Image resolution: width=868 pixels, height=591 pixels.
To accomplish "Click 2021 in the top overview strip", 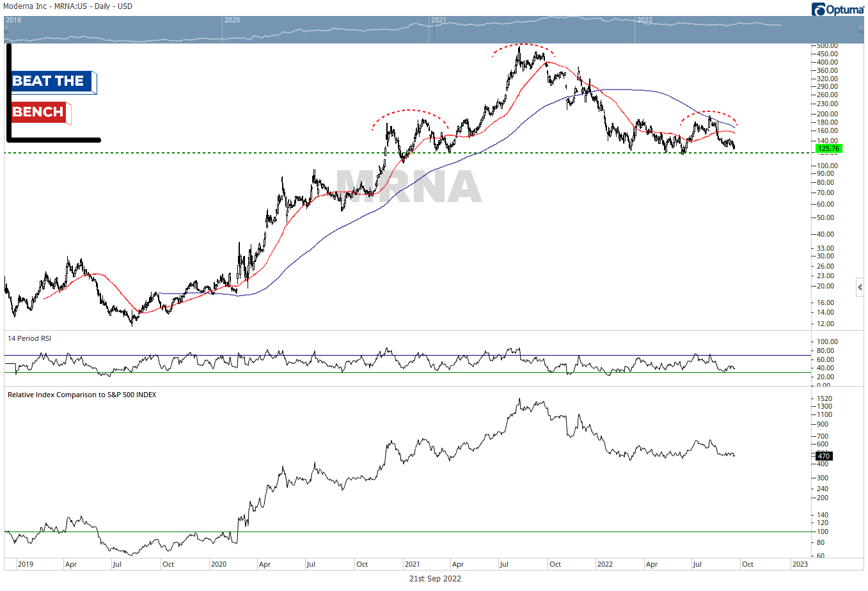I will (x=439, y=20).
